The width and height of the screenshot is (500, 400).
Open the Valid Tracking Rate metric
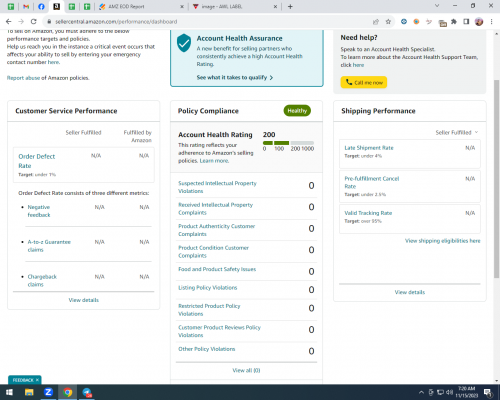[368, 213]
